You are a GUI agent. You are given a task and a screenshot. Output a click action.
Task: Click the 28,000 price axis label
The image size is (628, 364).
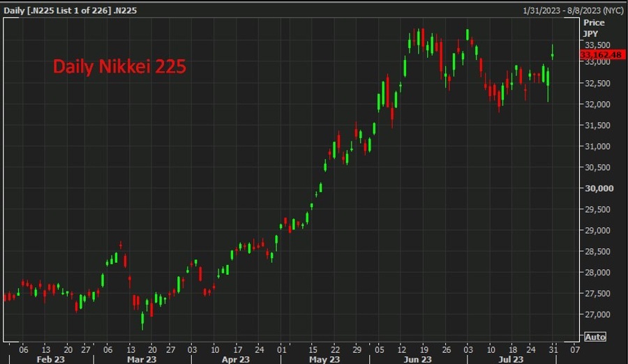coord(597,272)
